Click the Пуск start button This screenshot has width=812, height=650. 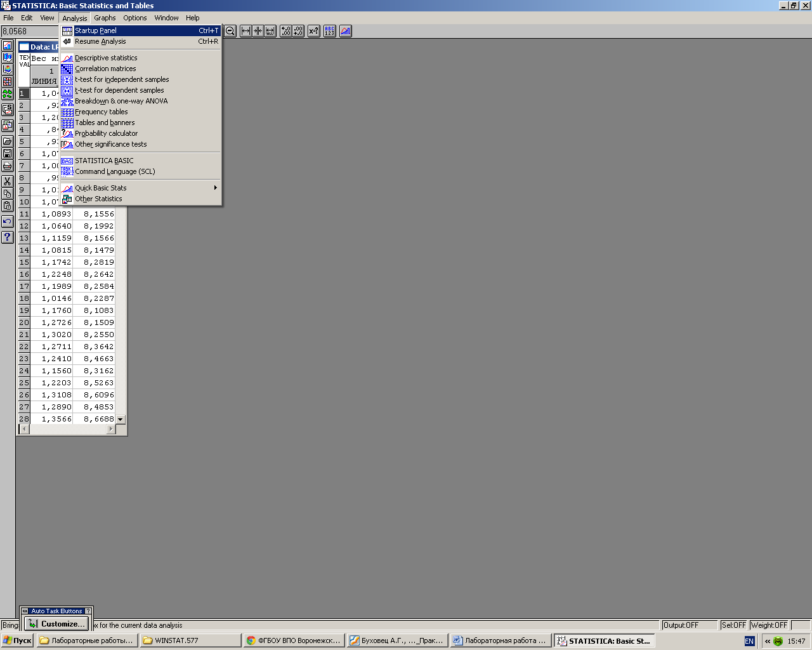pos(18,640)
